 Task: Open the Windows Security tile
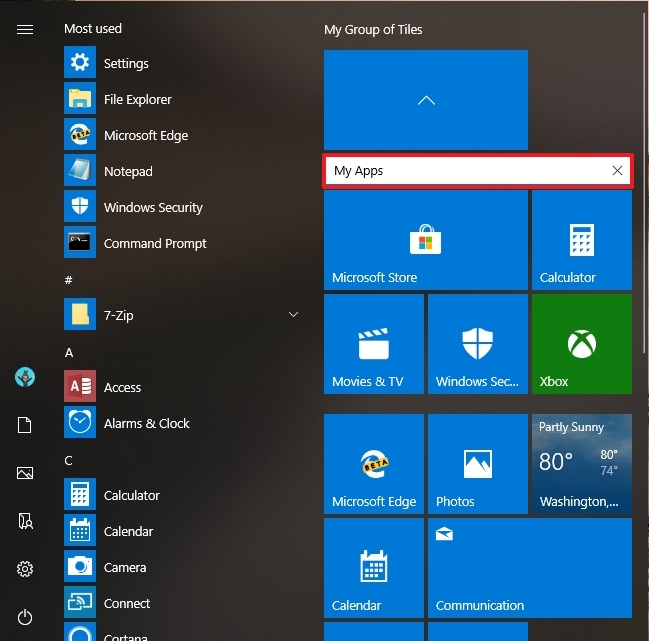pyautogui.click(x=478, y=344)
